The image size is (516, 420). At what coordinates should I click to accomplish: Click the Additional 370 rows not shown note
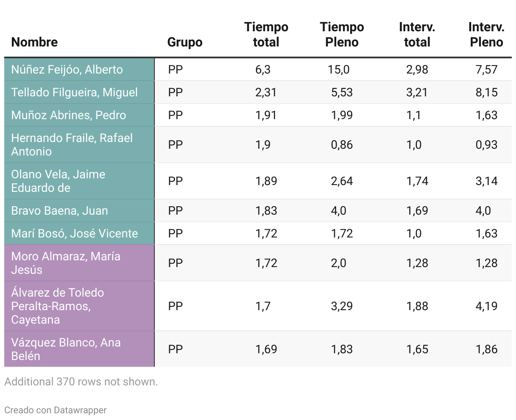click(x=81, y=382)
